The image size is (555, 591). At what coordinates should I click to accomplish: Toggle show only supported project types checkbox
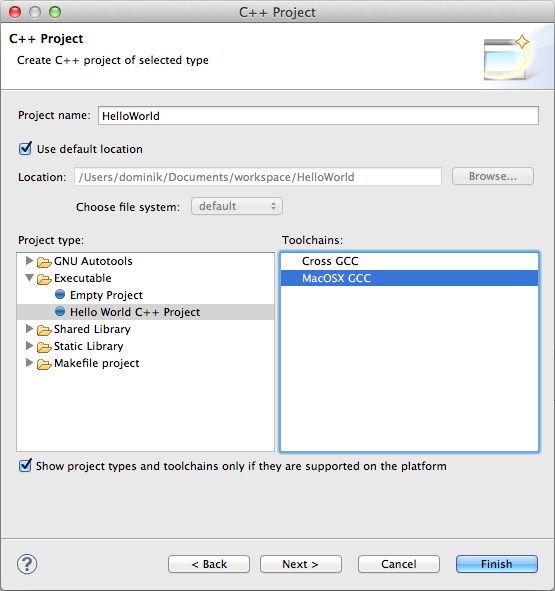pyautogui.click(x=25, y=465)
